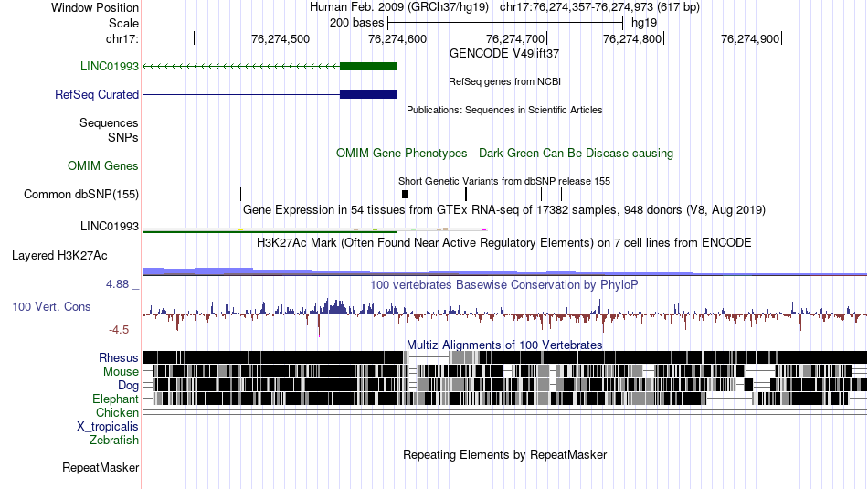Click the LINC01993 GENCODE track label
868x489 pixels.
[109, 67]
